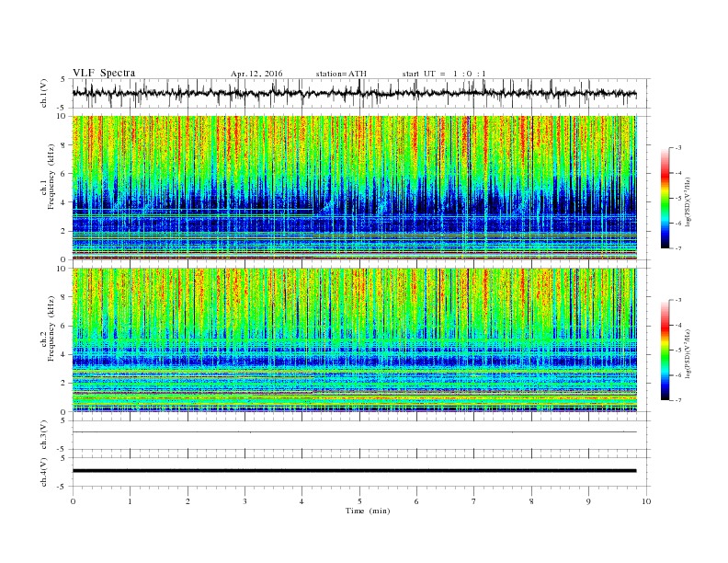The height and width of the screenshot is (563, 728).
Task: Click inside the ch.1 frequency spectrogram
Action: (354, 188)
